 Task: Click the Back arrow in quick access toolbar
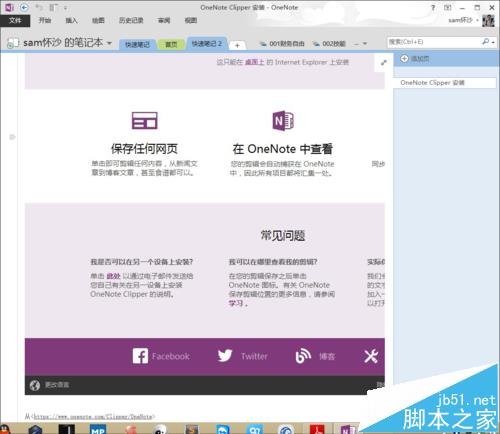click(24, 7)
